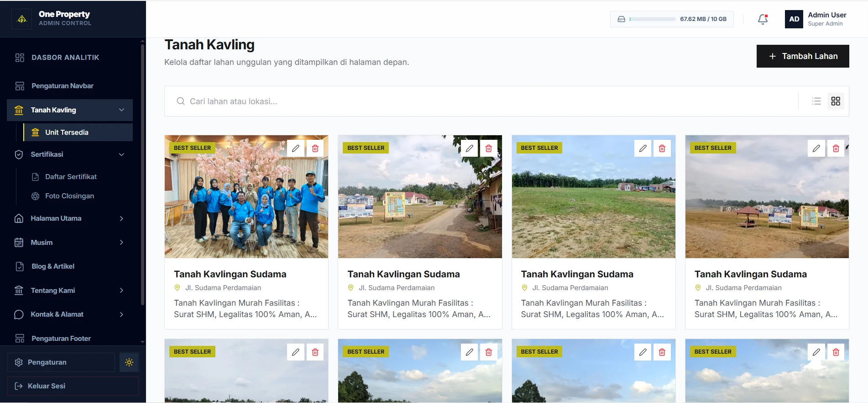Click 'Jl. Sudama Perdamaian' under the dirt road photo

397,288
